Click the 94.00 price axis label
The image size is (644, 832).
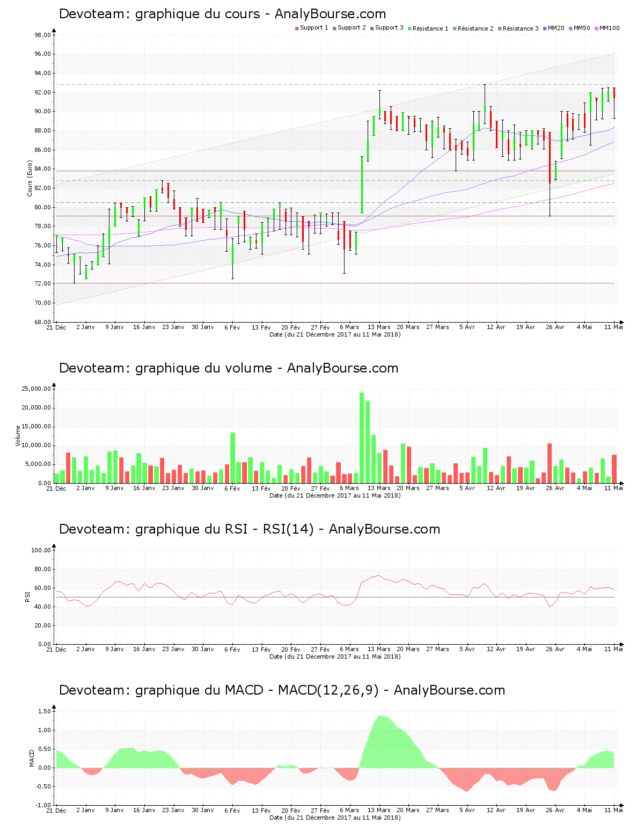[43, 74]
